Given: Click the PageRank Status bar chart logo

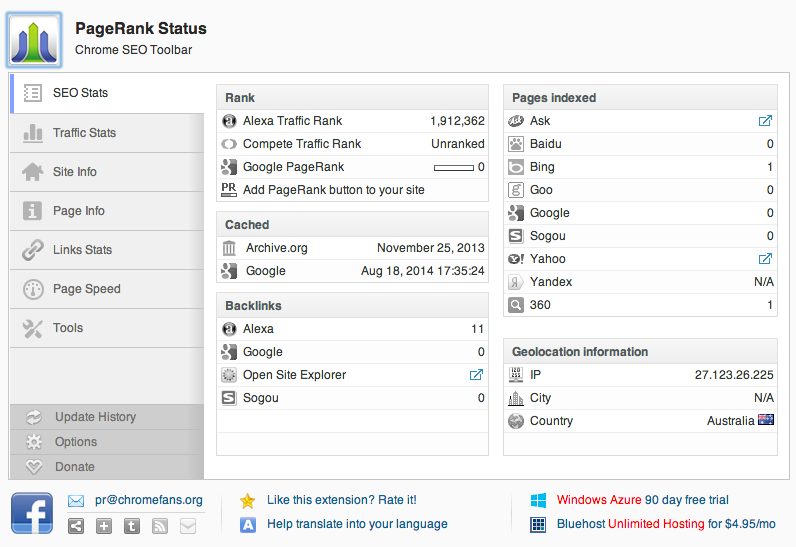Looking at the screenshot, I should [34, 41].
